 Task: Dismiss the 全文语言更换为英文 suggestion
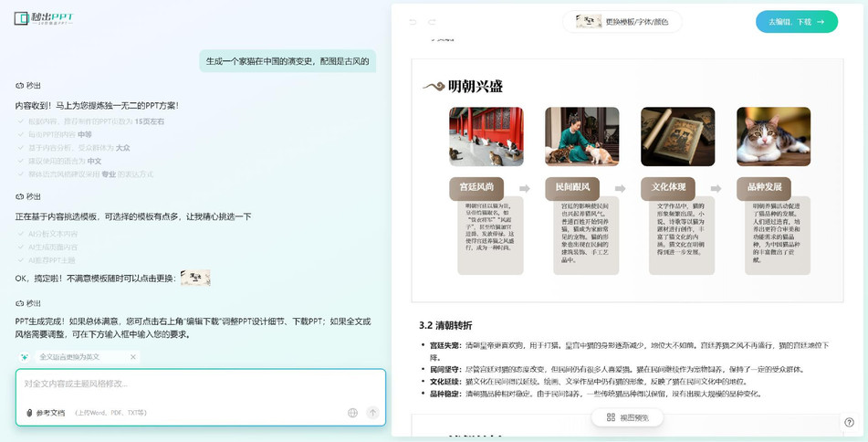pyautogui.click(x=133, y=357)
